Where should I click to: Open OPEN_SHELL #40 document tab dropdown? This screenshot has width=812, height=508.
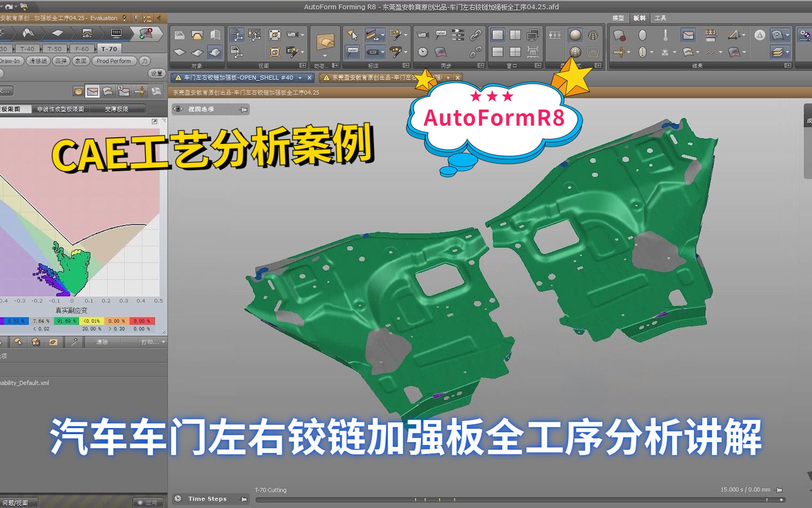point(300,78)
